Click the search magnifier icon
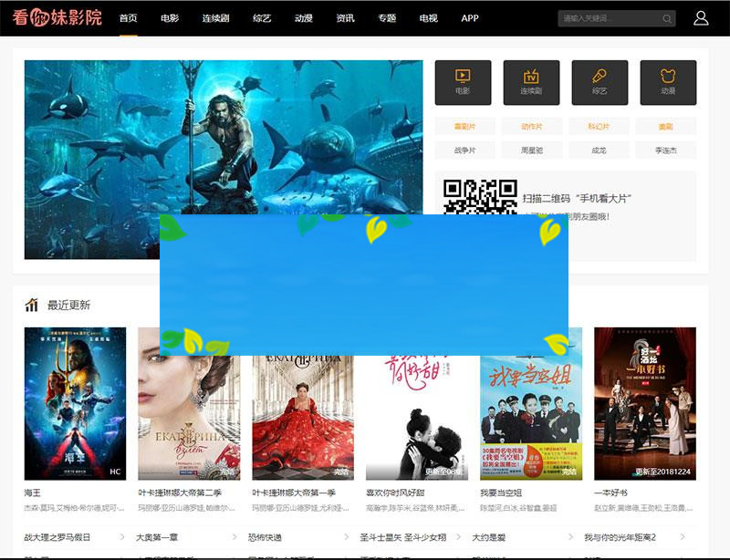The width and height of the screenshot is (730, 560). 667,18
